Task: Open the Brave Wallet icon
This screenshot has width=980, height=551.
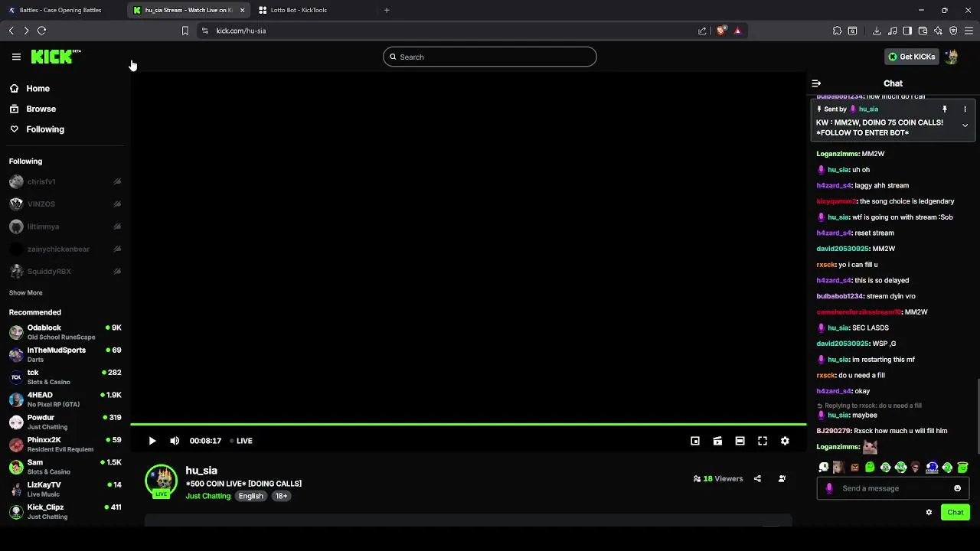Action: click(923, 31)
